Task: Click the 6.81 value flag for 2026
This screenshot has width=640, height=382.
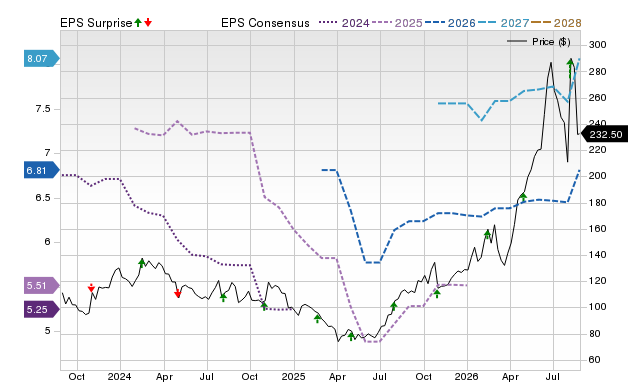Action: click(x=42, y=170)
